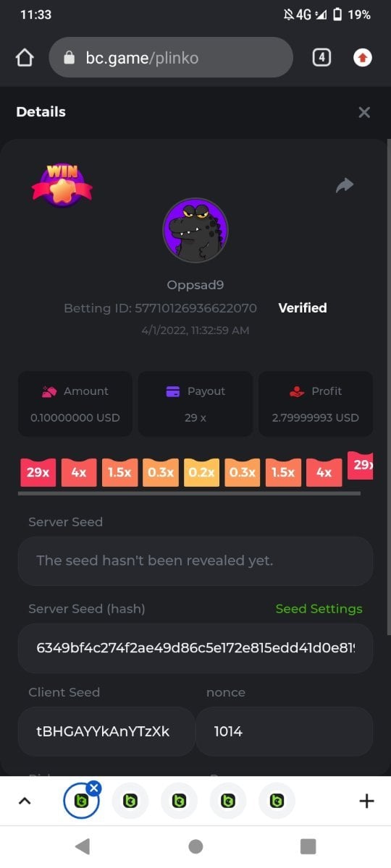391x868 pixels.
Task: Switch to the last BC Game tab icon
Action: (x=277, y=801)
